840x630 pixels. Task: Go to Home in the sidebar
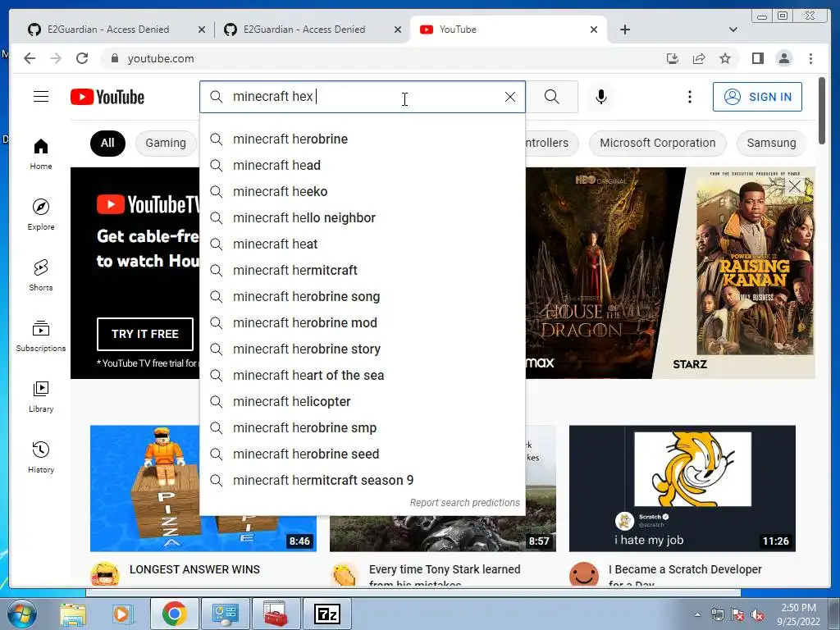pyautogui.click(x=41, y=154)
